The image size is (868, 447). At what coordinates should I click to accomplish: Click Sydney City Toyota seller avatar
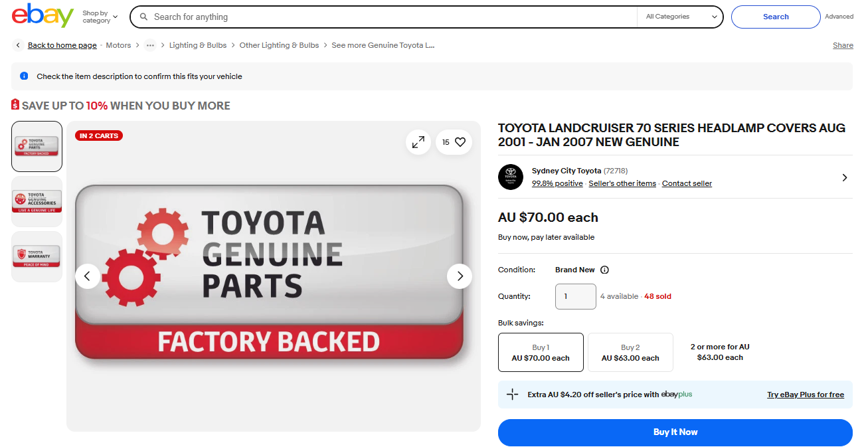click(x=511, y=177)
